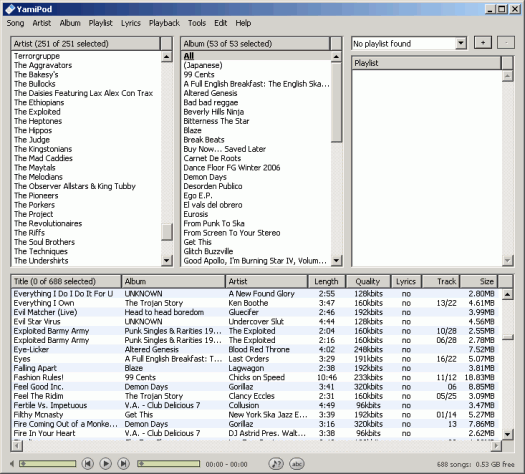Screen dimensions: 525x474
Task: Select song Falling Apart
Action: [255, 368]
